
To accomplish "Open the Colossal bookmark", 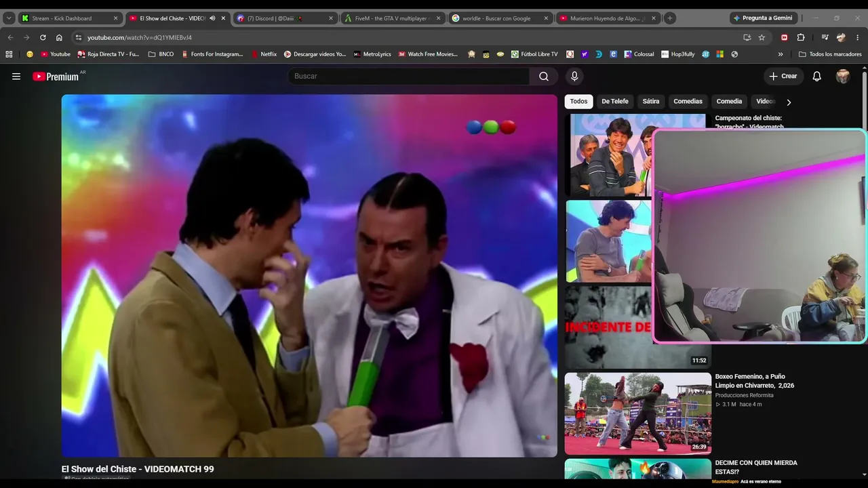I will click(639, 54).
